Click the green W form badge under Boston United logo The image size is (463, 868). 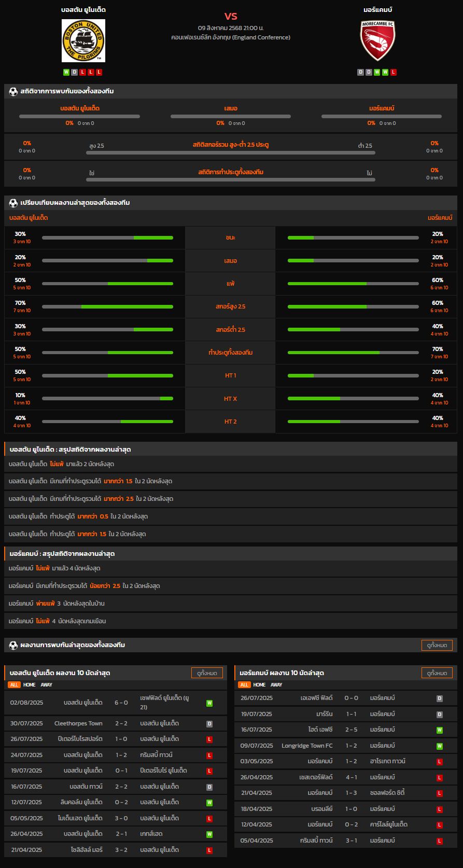[x=66, y=72]
